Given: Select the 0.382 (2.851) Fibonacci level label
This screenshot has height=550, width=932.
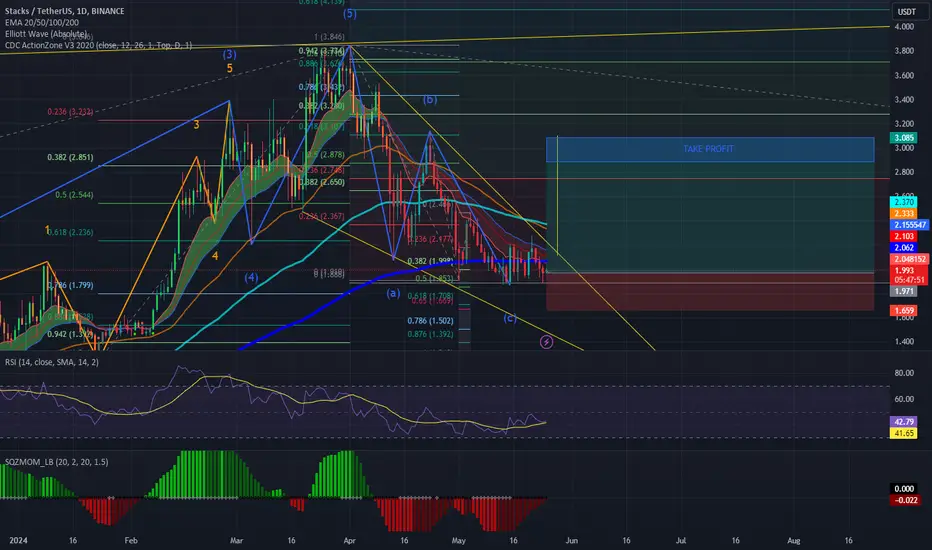Looking at the screenshot, I should [70, 158].
